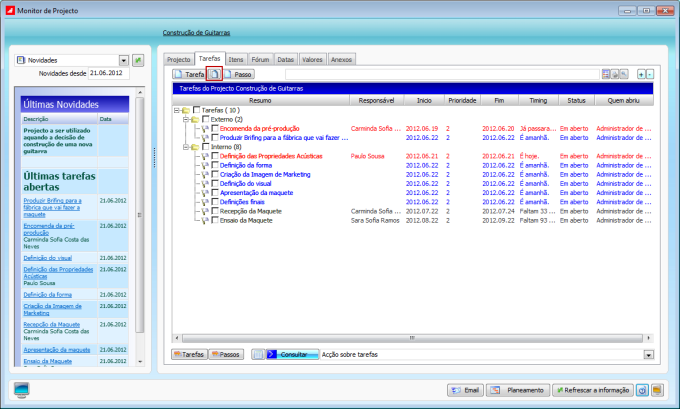Collapse all tree nodes with minus icon

pyautogui.click(x=650, y=74)
